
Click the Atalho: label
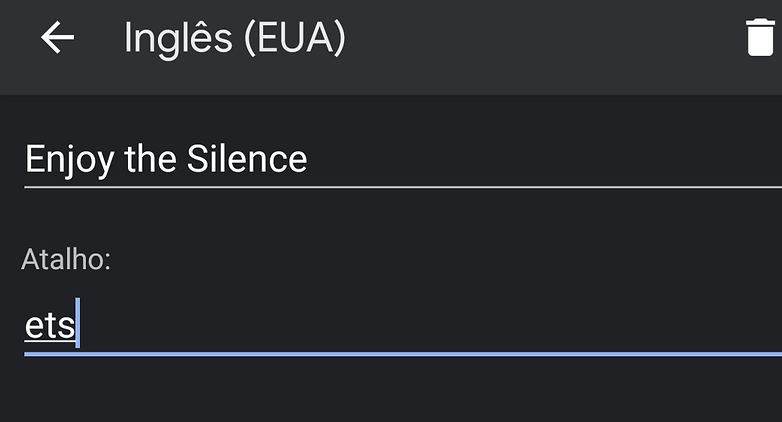(x=66, y=259)
